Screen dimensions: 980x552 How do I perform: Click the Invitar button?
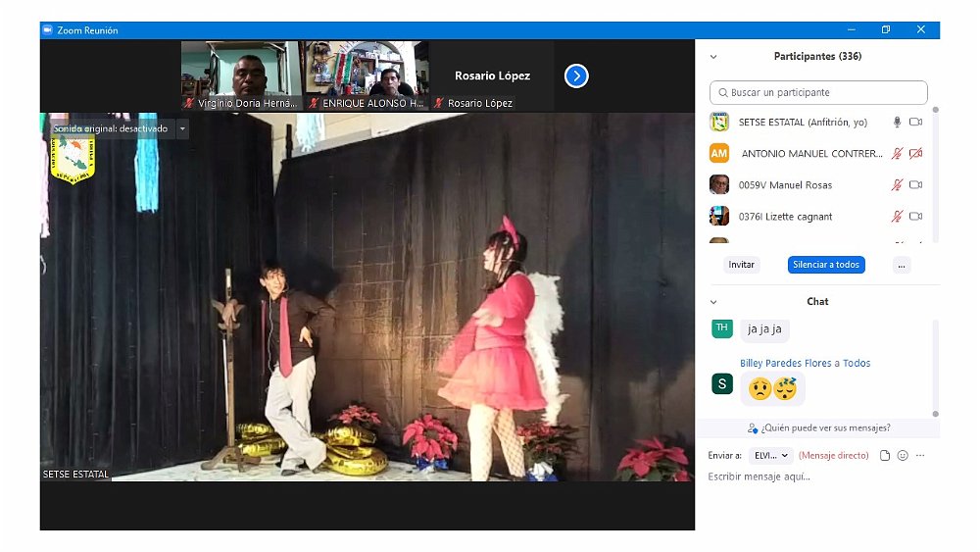point(741,265)
